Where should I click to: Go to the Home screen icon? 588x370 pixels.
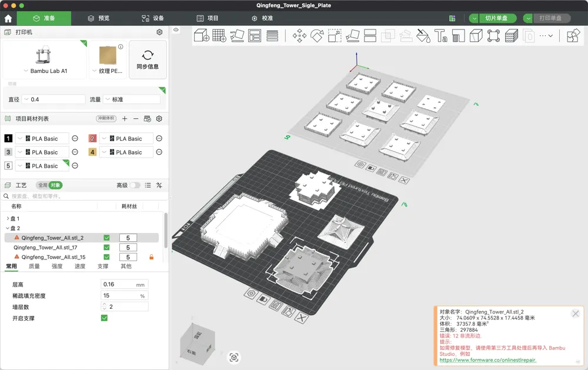coord(8,18)
